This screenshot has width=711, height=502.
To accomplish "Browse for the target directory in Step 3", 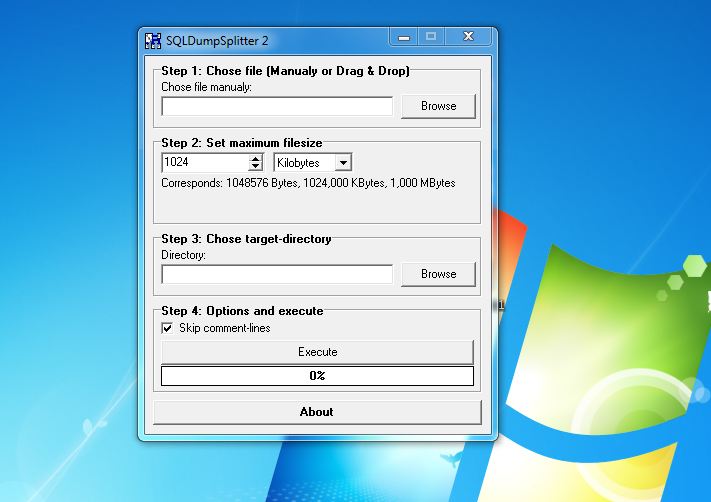I will click(x=438, y=274).
